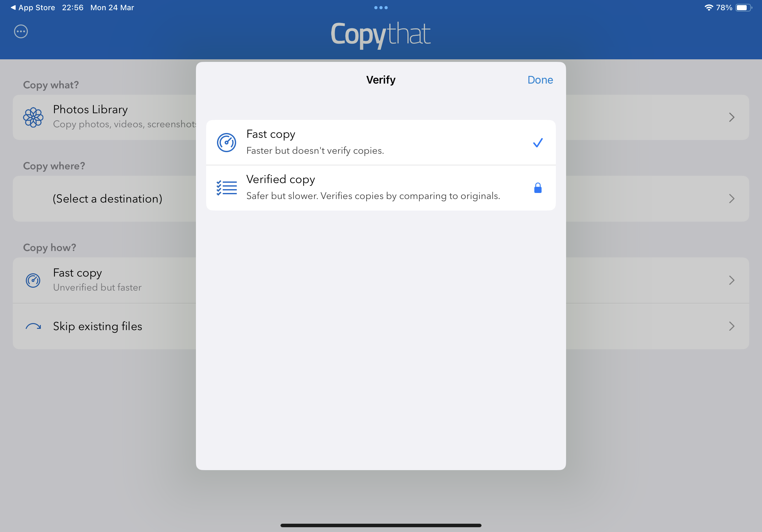Screen dimensions: 762x532
Task: Tap the three-dot multitasking indicator at top
Action: [381, 8]
